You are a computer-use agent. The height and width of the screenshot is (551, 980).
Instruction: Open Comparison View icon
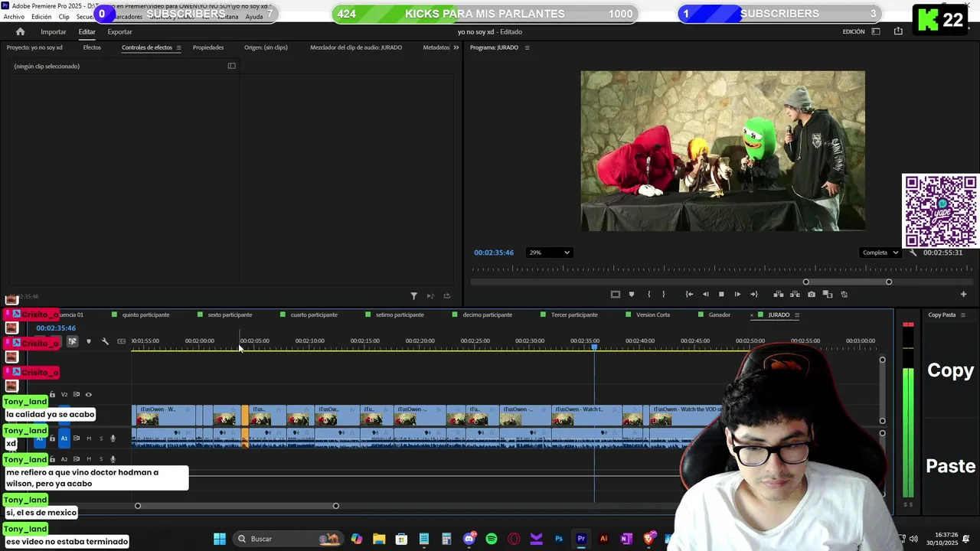pyautogui.click(x=827, y=294)
